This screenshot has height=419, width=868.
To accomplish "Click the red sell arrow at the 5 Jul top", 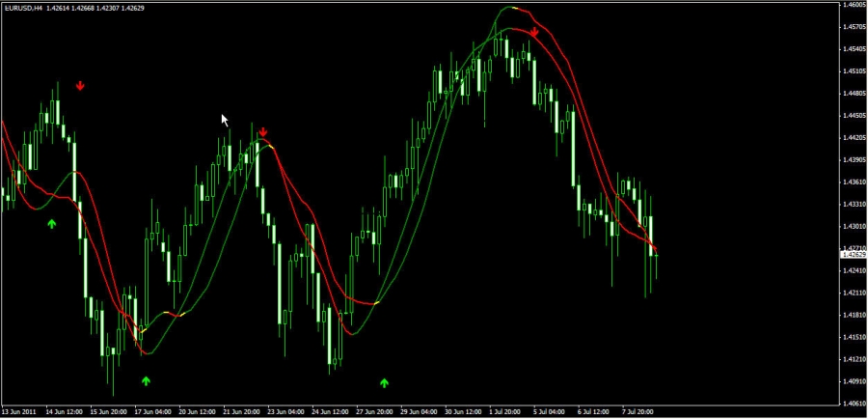I will coord(534,32).
